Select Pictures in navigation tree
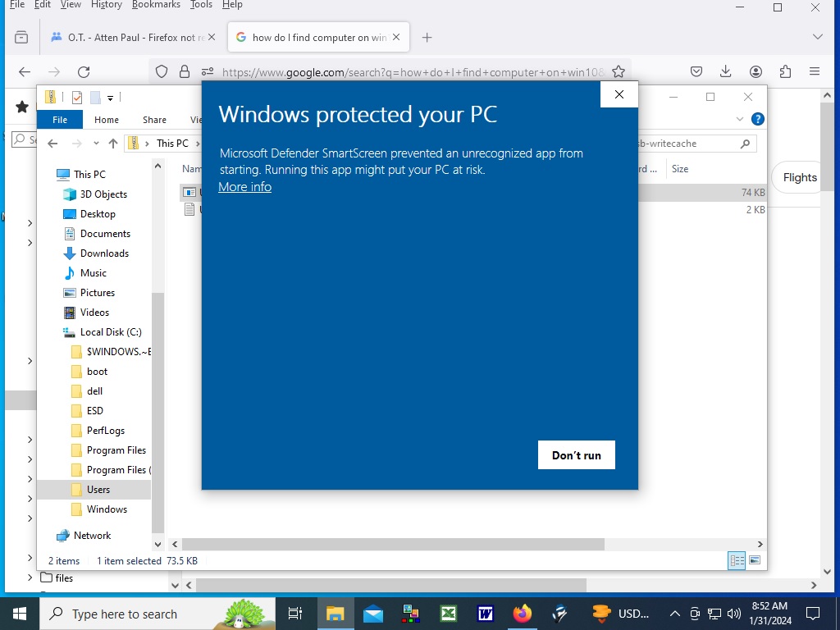Viewport: 840px width, 630px height. [98, 293]
